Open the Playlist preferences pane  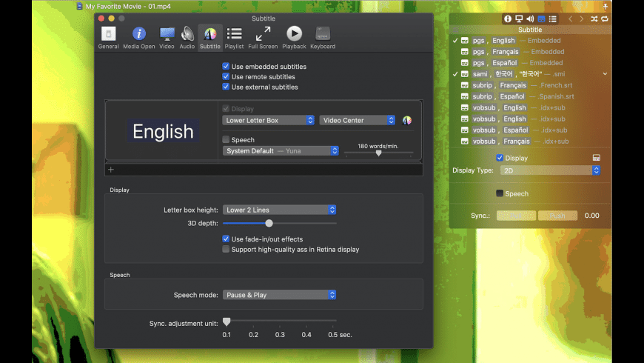pos(234,38)
